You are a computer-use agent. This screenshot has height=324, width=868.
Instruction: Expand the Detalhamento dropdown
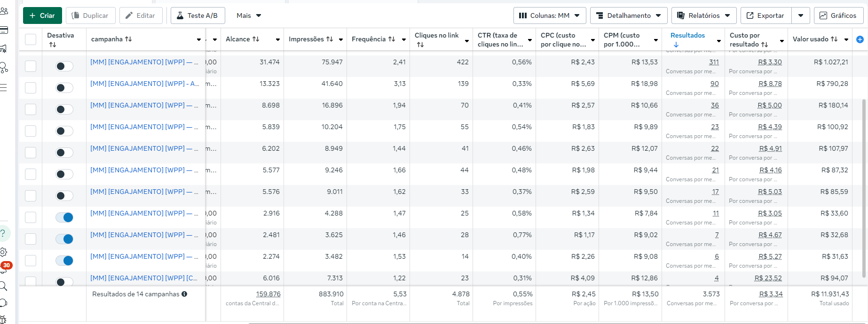click(x=628, y=15)
